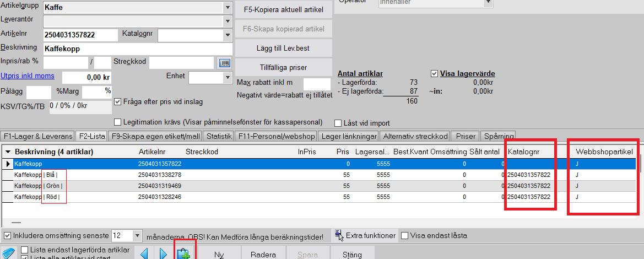Click the Beskrivning text field
Screen dimensions: 644x259
click(x=137, y=48)
